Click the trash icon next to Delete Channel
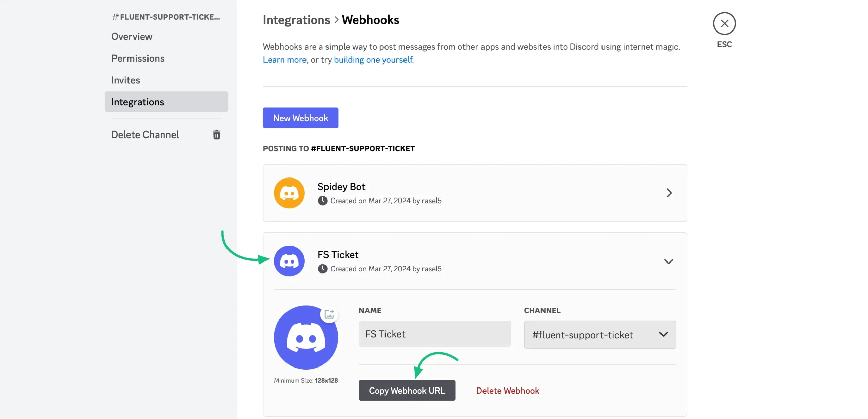868x419 pixels. click(x=217, y=134)
